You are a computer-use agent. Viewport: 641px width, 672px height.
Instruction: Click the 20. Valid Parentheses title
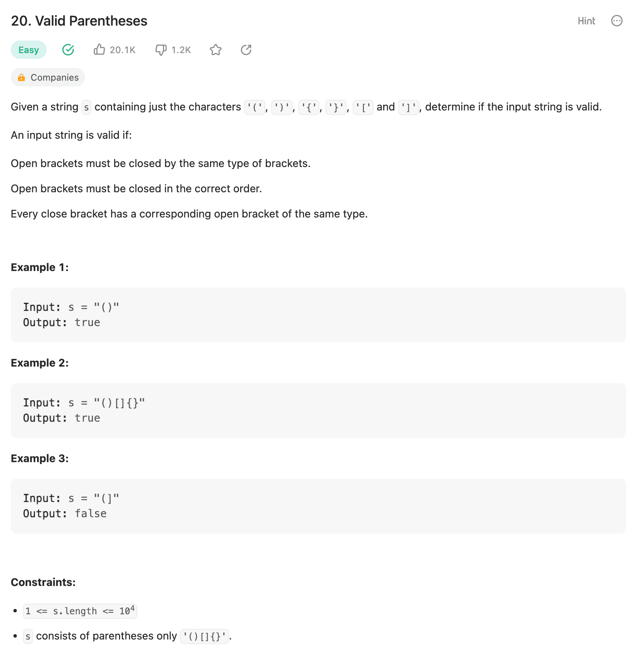(79, 21)
